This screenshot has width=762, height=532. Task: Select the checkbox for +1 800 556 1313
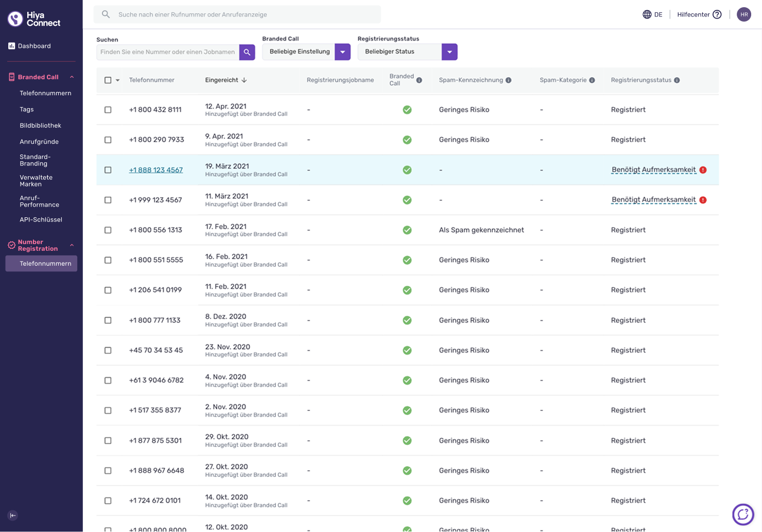tap(108, 230)
